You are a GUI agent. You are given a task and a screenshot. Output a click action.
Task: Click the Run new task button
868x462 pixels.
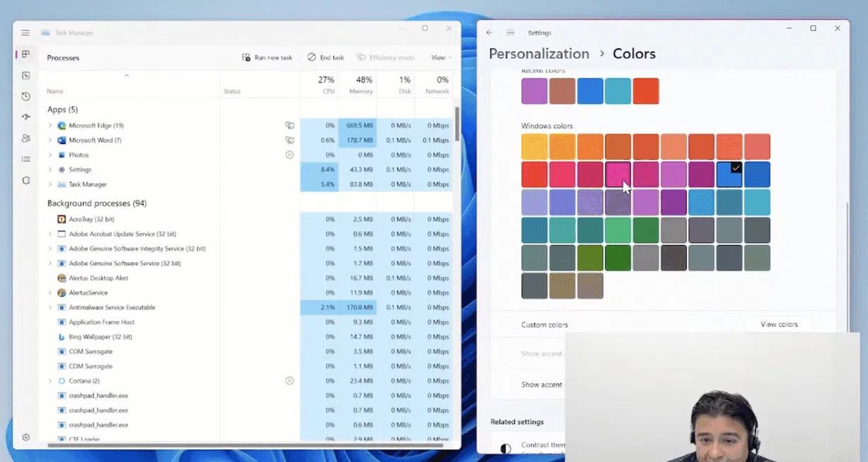(267, 57)
